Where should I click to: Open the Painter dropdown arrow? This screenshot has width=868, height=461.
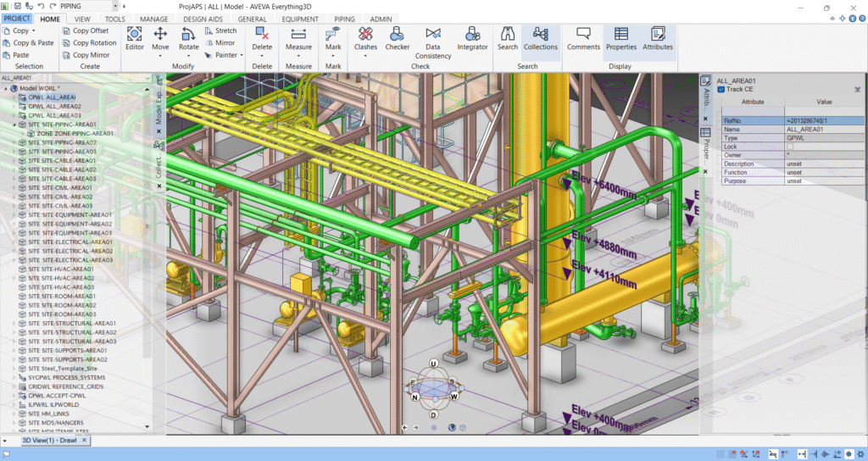pos(242,55)
